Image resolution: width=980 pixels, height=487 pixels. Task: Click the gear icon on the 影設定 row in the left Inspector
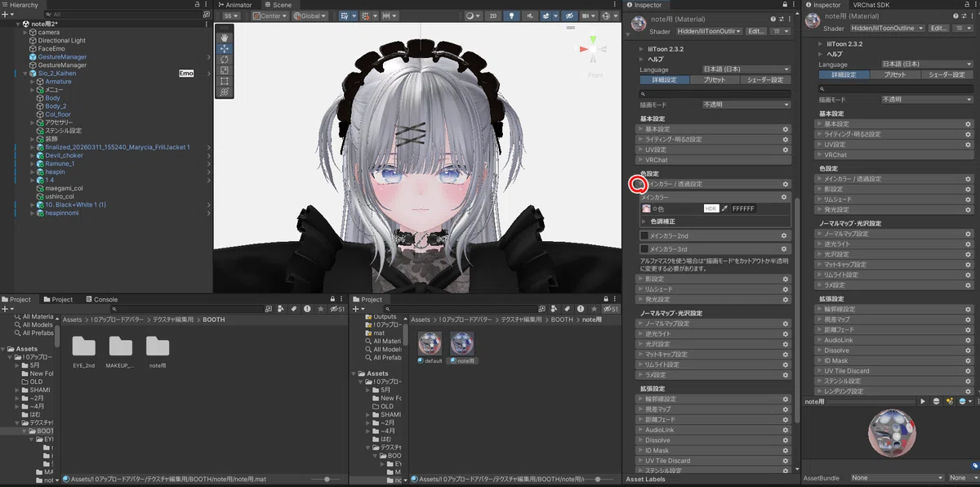(x=785, y=279)
